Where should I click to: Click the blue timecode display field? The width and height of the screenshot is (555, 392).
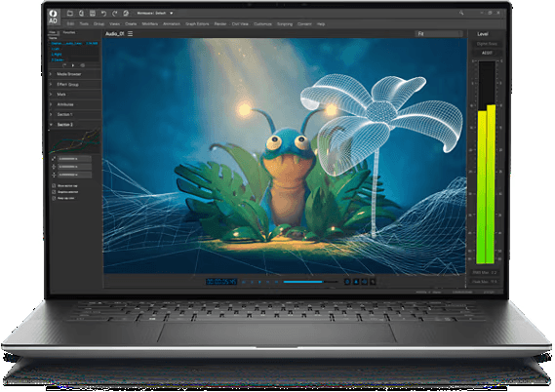[x=221, y=282]
